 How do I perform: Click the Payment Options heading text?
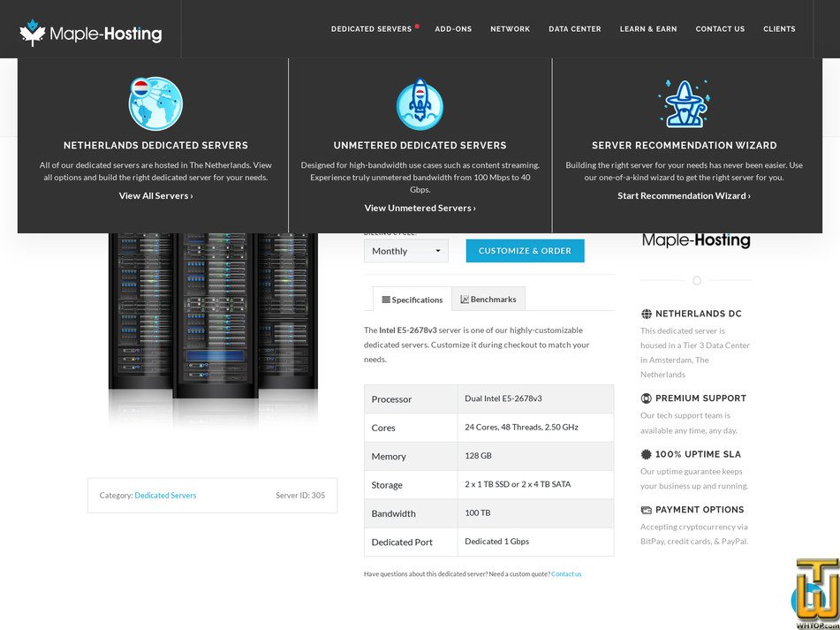click(700, 510)
